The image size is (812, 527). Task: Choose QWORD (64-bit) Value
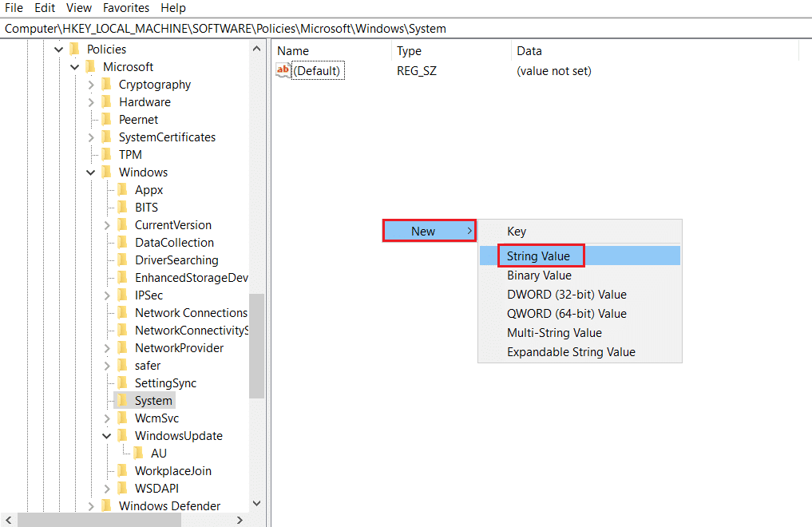point(580,314)
